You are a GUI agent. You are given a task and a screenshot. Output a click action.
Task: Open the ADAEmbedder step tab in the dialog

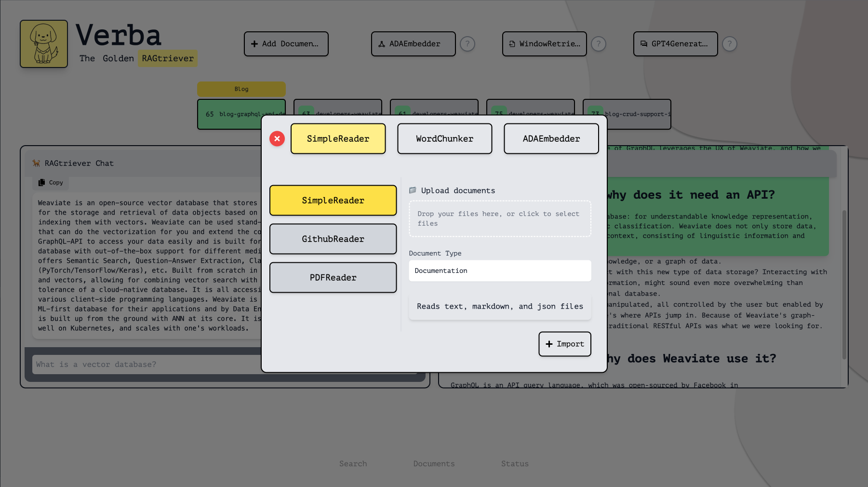[x=551, y=139]
